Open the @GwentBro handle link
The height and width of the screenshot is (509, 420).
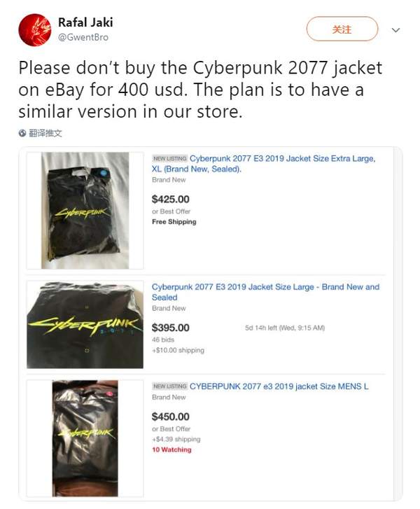point(83,37)
